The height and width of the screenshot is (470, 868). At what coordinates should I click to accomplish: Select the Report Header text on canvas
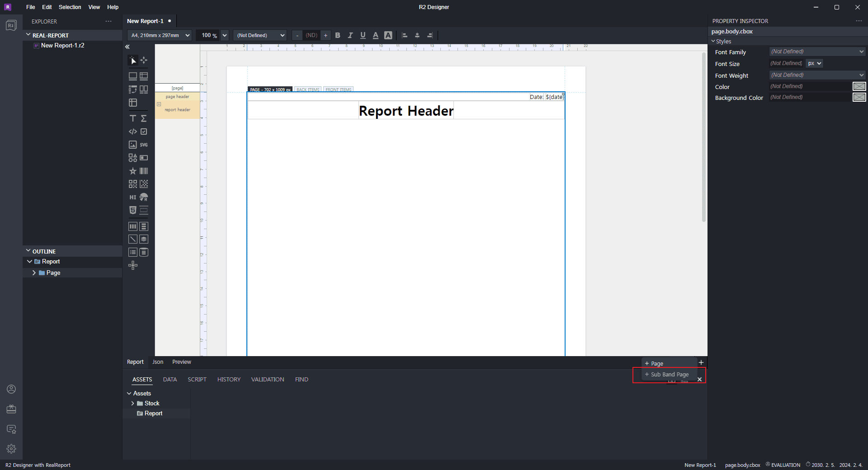pyautogui.click(x=406, y=111)
